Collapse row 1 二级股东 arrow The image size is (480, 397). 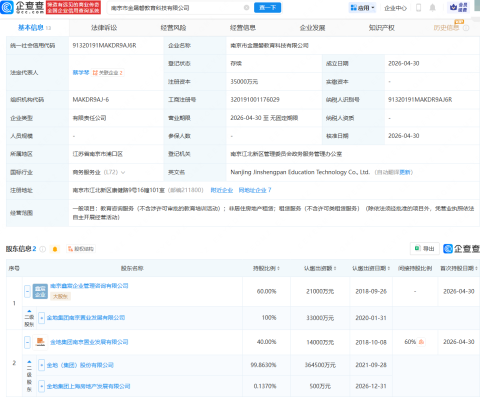[x=29, y=311]
